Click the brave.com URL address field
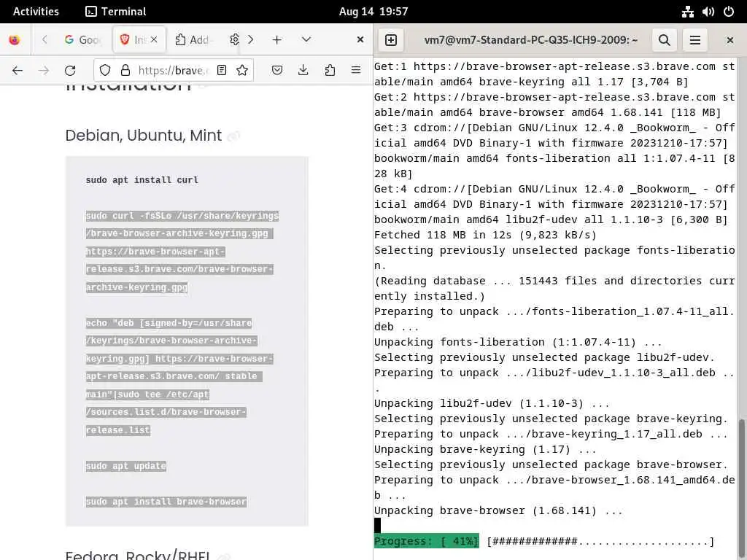The image size is (747, 560). pyautogui.click(x=174, y=71)
